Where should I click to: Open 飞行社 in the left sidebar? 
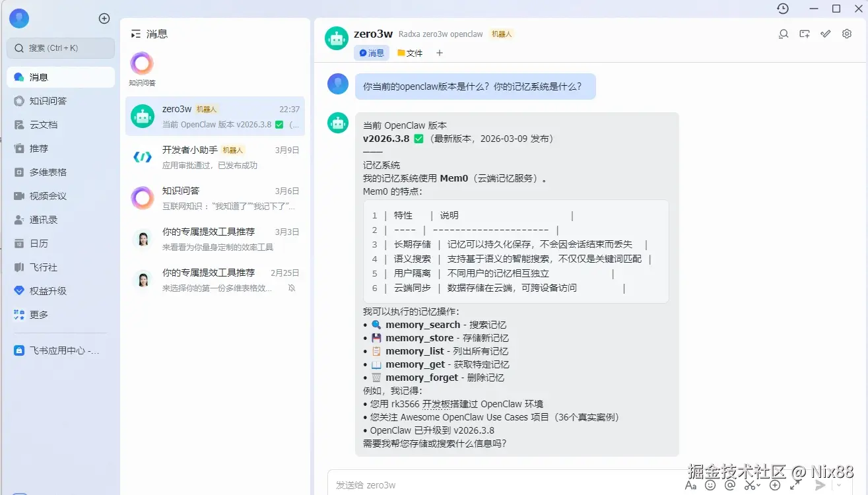(x=61, y=267)
